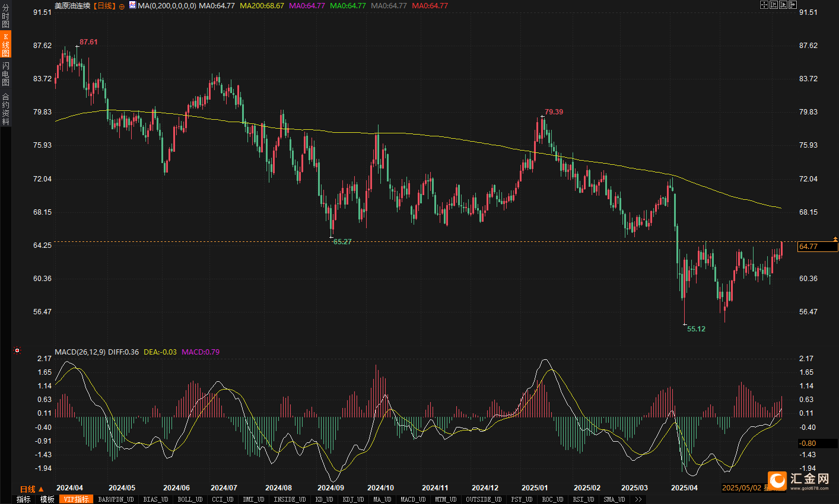
Task: Click the crosshair icon at top right
Action: click(764, 5)
